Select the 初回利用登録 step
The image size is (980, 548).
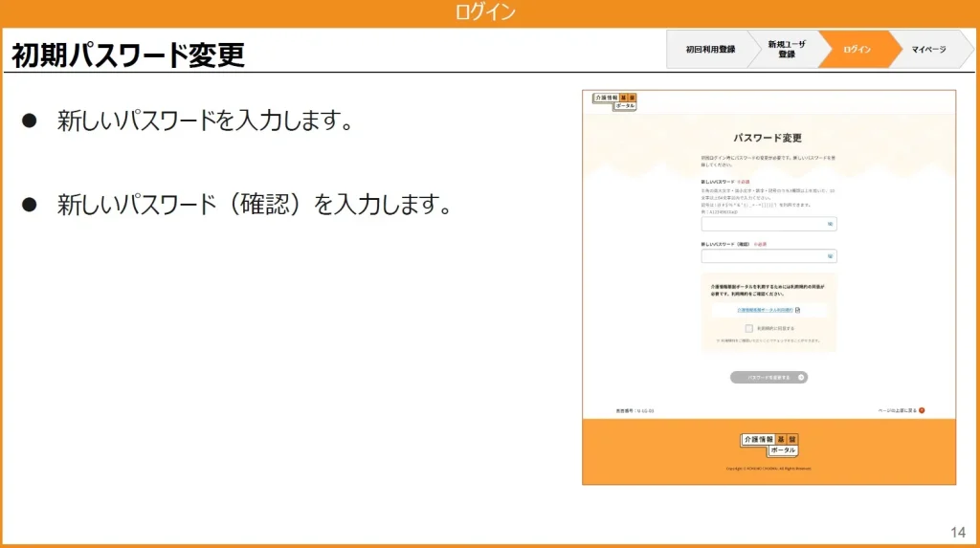pyautogui.click(x=710, y=50)
